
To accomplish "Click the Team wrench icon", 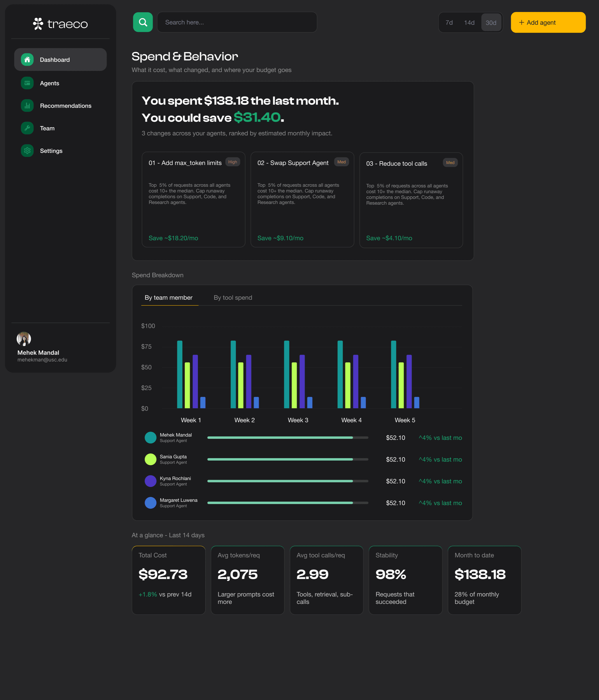I will [x=27, y=128].
